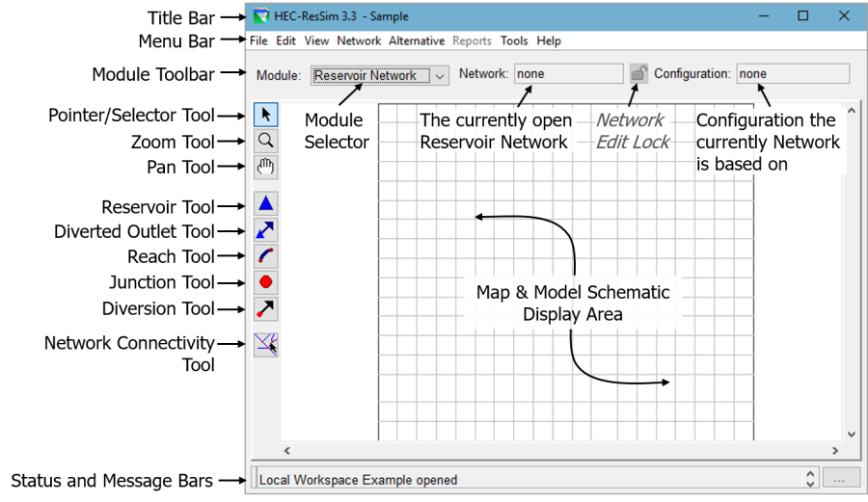Select the Pointer/Selector tool
The width and height of the screenshot is (868, 502).
pyautogui.click(x=266, y=115)
